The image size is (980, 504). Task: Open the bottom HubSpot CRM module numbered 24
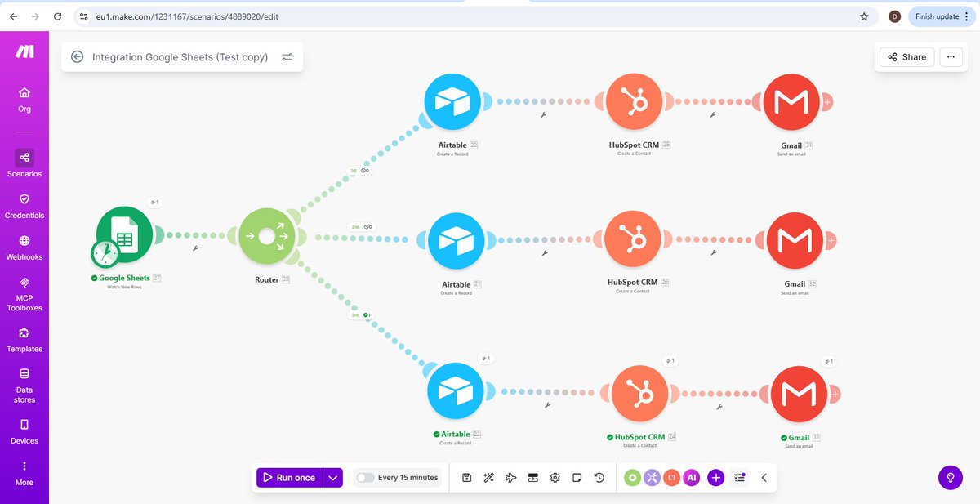(639, 394)
